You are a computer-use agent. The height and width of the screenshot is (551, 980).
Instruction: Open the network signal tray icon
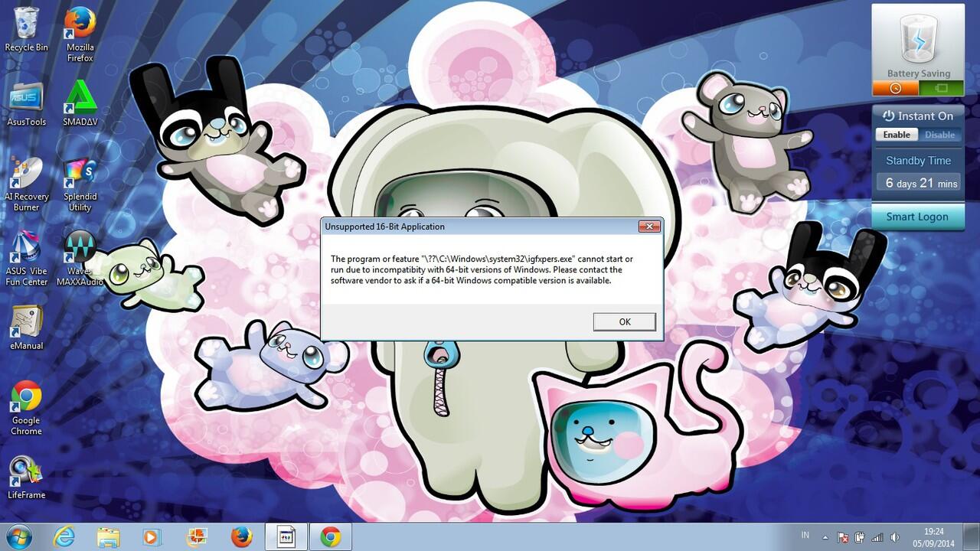(x=877, y=537)
